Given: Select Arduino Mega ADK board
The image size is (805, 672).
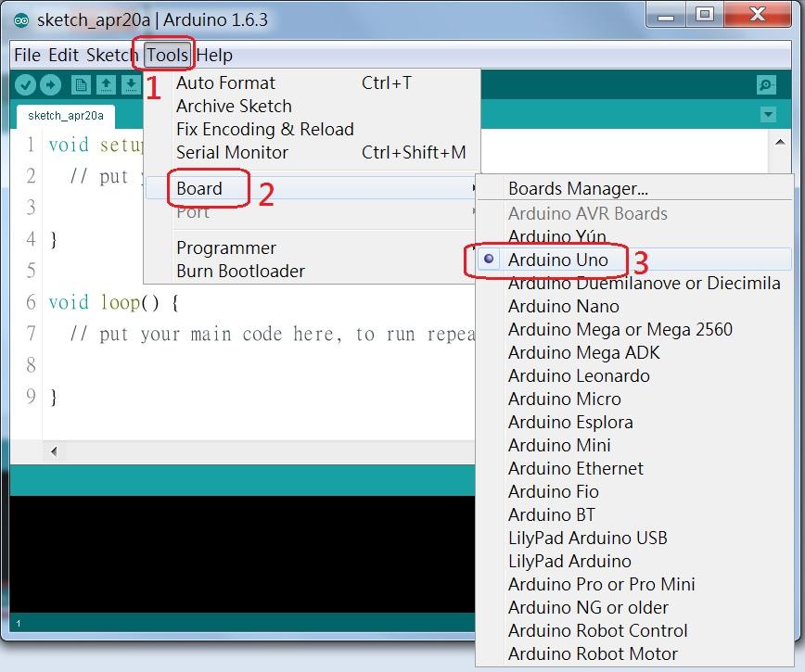Looking at the screenshot, I should click(635, 352).
